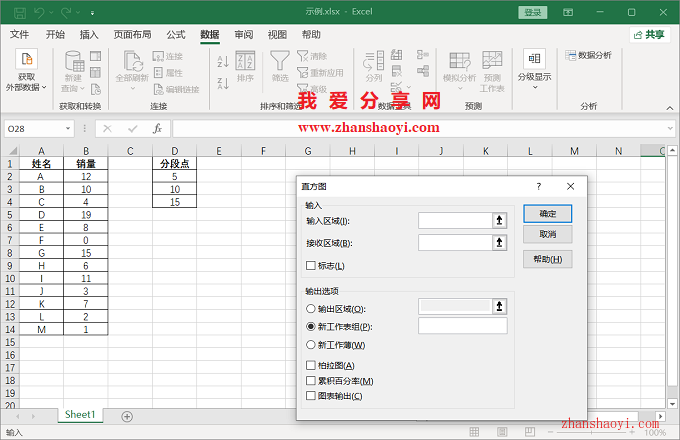Collapse range picker for 输出区域
This screenshot has height=440, width=680.
(x=500, y=306)
